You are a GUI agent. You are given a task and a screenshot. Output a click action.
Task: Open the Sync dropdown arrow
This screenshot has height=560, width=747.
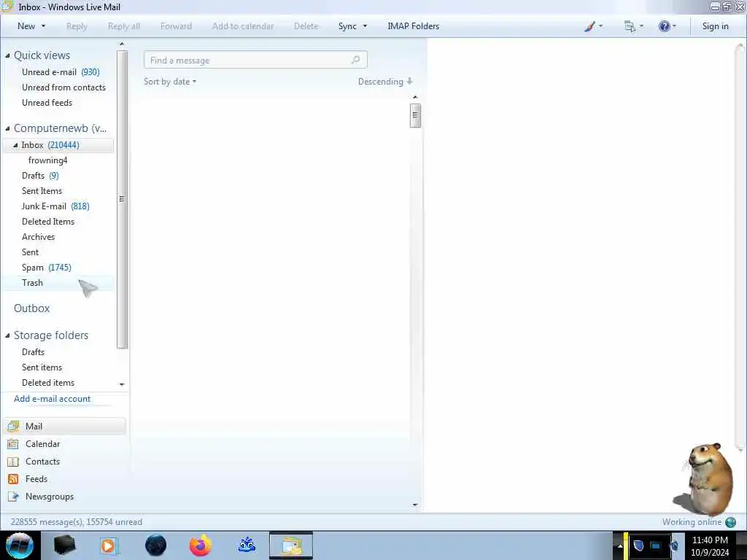click(365, 26)
